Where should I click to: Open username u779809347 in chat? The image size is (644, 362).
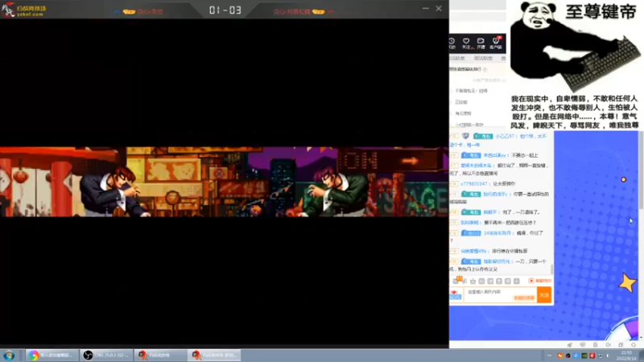coord(473,184)
